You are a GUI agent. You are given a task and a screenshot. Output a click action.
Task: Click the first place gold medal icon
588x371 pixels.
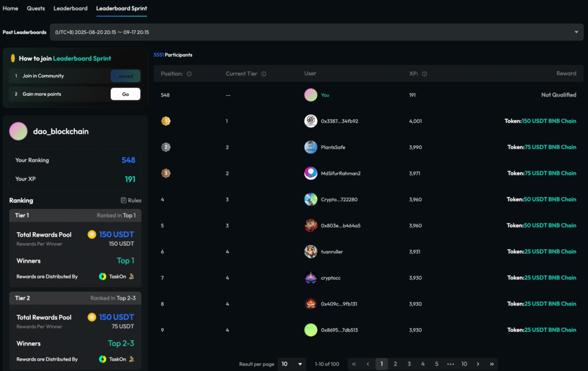coord(166,121)
